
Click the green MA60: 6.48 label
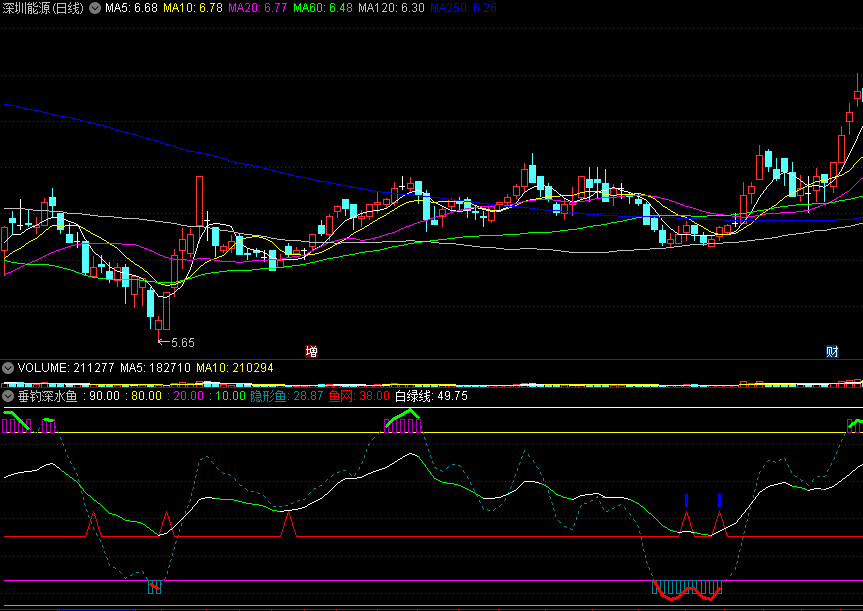click(323, 8)
